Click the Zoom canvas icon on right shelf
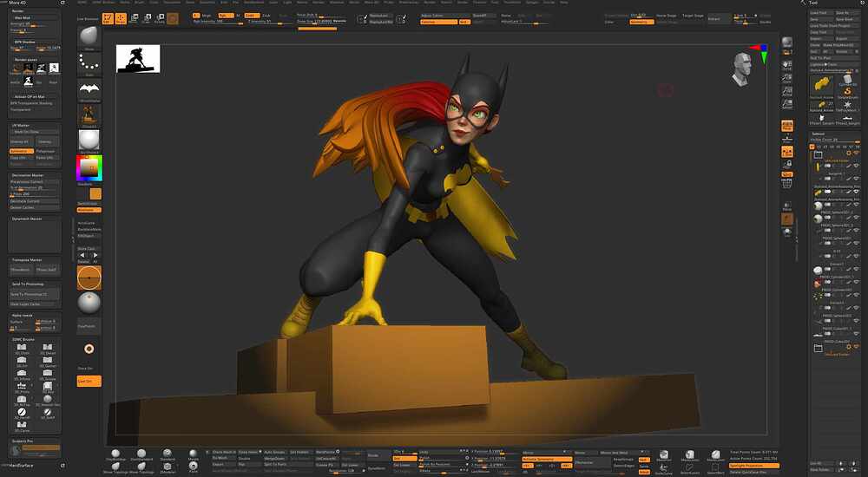 click(786, 79)
